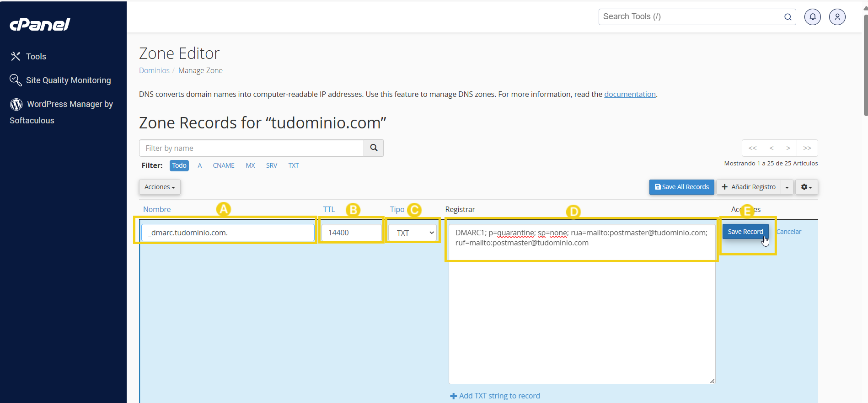Click the DMARC record text area
The height and width of the screenshot is (403, 868).
click(582, 304)
